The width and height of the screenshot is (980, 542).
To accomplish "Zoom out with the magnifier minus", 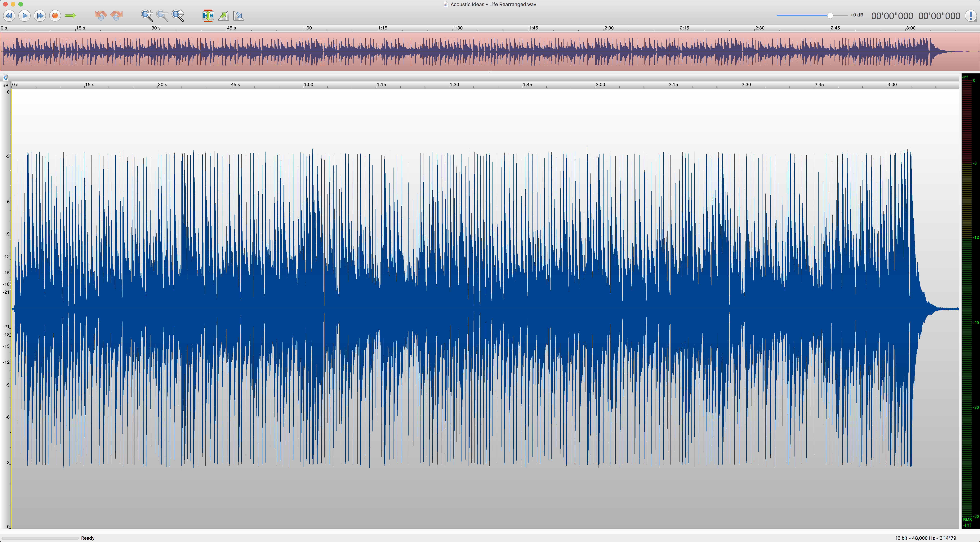I will (x=163, y=15).
